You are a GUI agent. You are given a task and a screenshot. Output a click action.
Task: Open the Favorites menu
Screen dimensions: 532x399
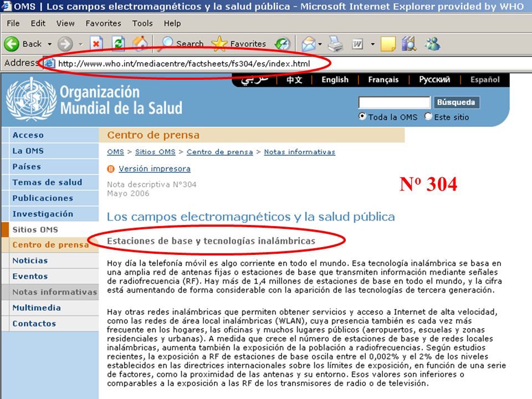[x=103, y=23]
